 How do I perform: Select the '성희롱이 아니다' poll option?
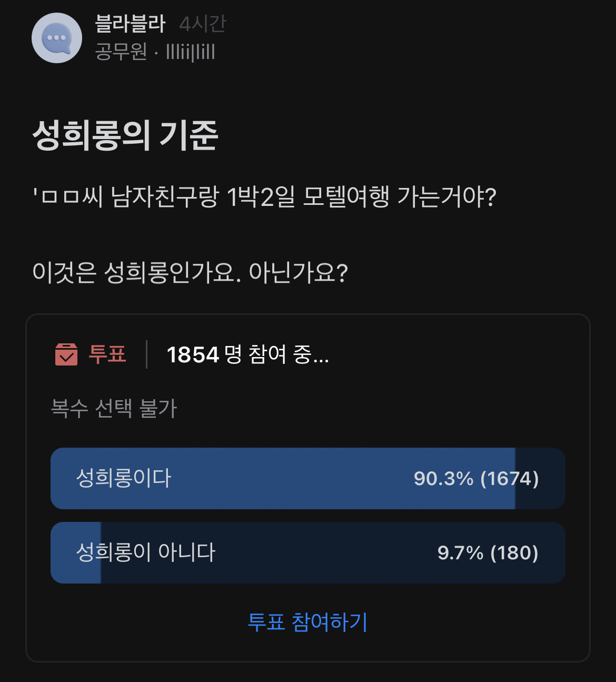pos(308,552)
